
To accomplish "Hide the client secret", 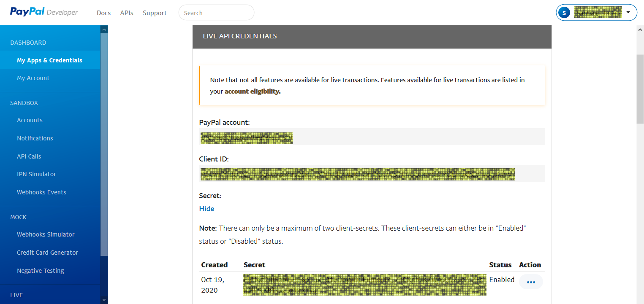I will pyautogui.click(x=207, y=209).
